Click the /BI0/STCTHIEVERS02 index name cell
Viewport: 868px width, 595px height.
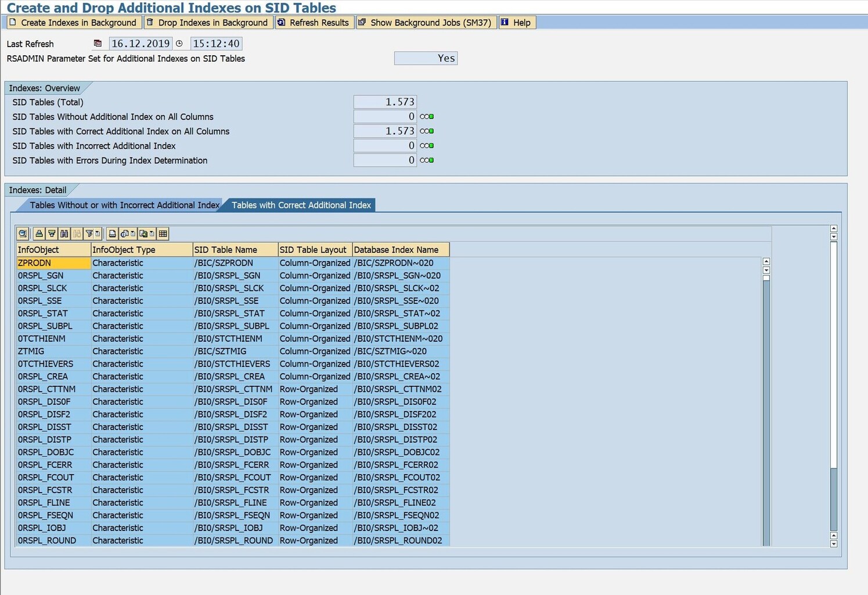pyautogui.click(x=401, y=364)
